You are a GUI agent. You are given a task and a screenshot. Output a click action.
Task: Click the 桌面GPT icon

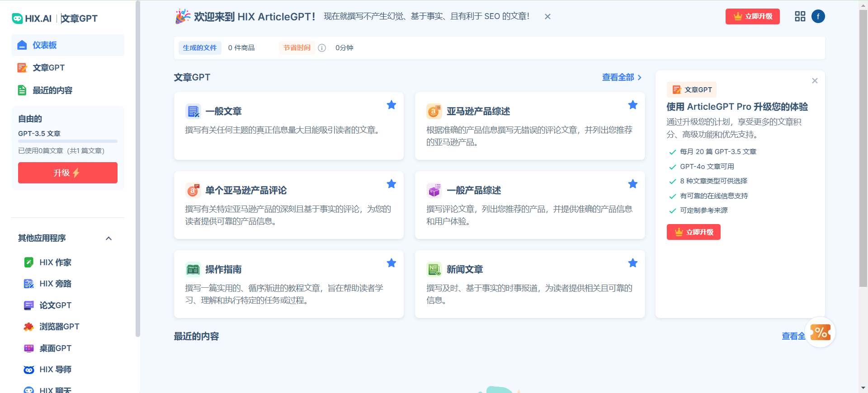(x=28, y=348)
